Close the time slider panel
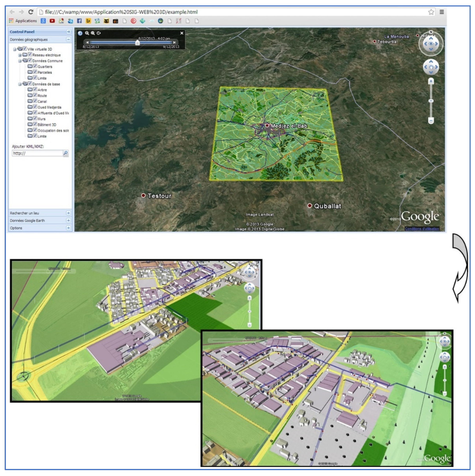The image size is (475, 476). (x=182, y=33)
